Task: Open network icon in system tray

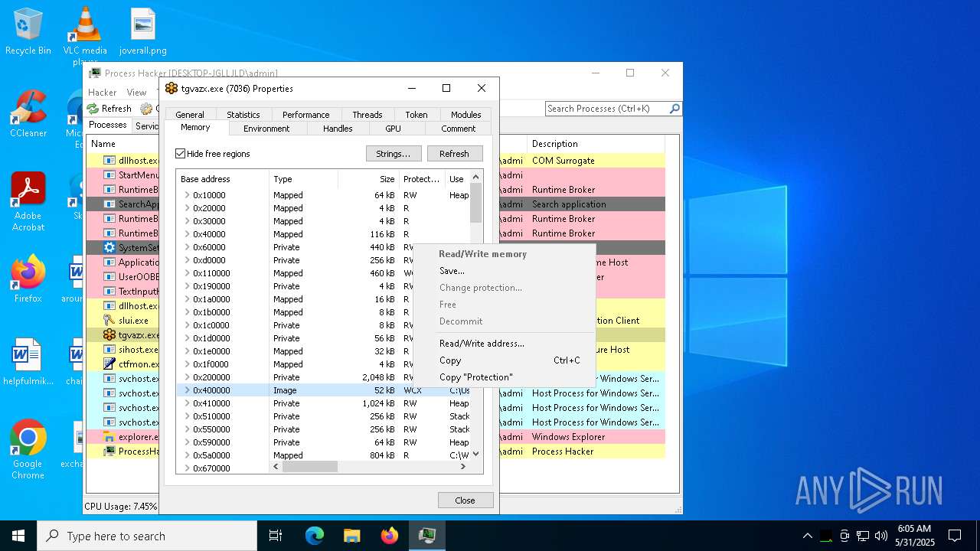Action: click(863, 536)
